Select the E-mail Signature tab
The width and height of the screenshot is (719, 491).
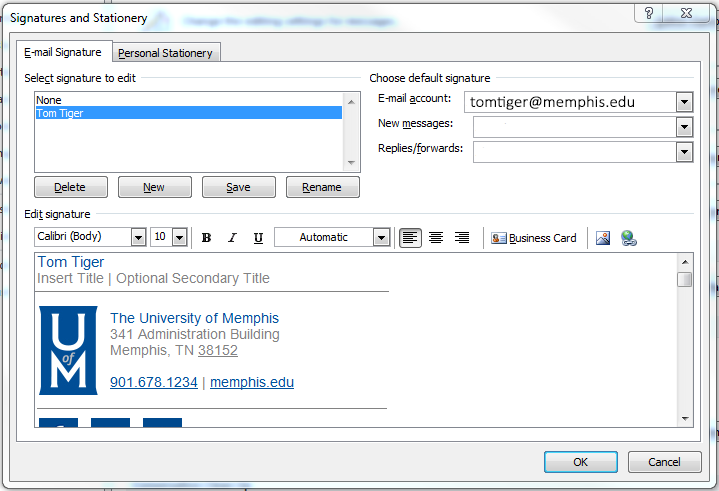[x=63, y=52]
